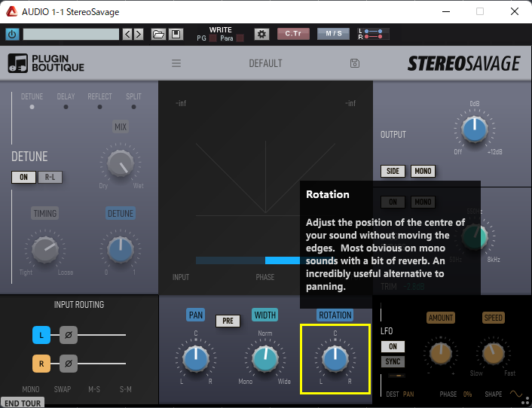This screenshot has width=532, height=408.
Task: Toggle the output MONO button
Action: pos(423,171)
